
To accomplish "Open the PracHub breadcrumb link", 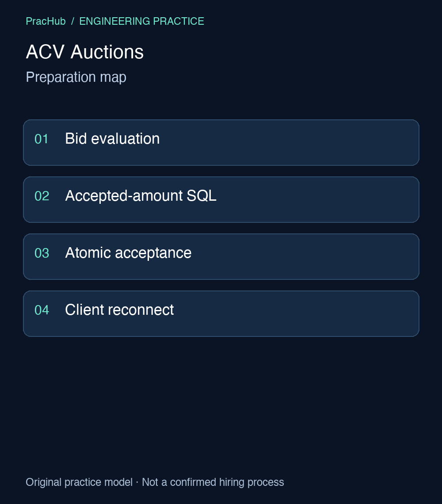I will pyautogui.click(x=46, y=21).
